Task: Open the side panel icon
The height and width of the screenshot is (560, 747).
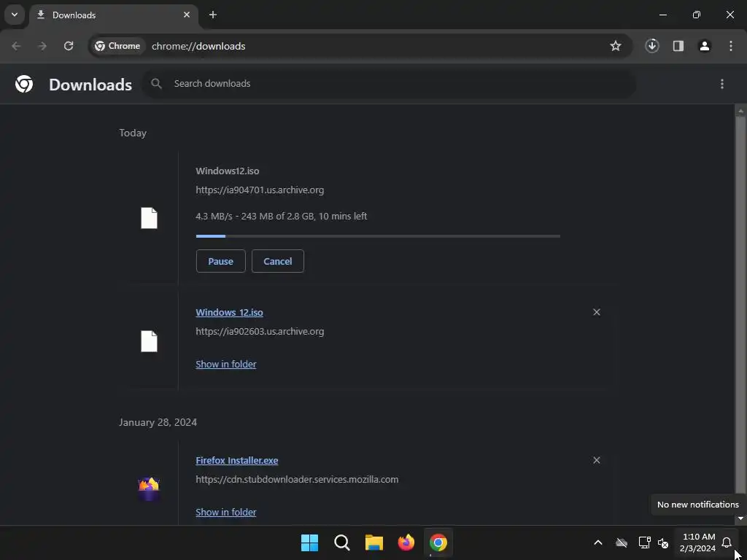Action: pyautogui.click(x=678, y=46)
